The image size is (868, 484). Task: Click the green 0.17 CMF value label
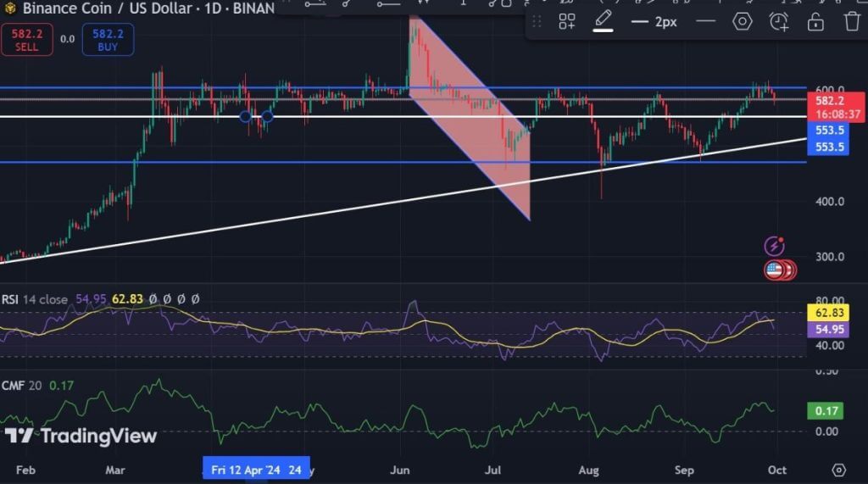pos(826,411)
